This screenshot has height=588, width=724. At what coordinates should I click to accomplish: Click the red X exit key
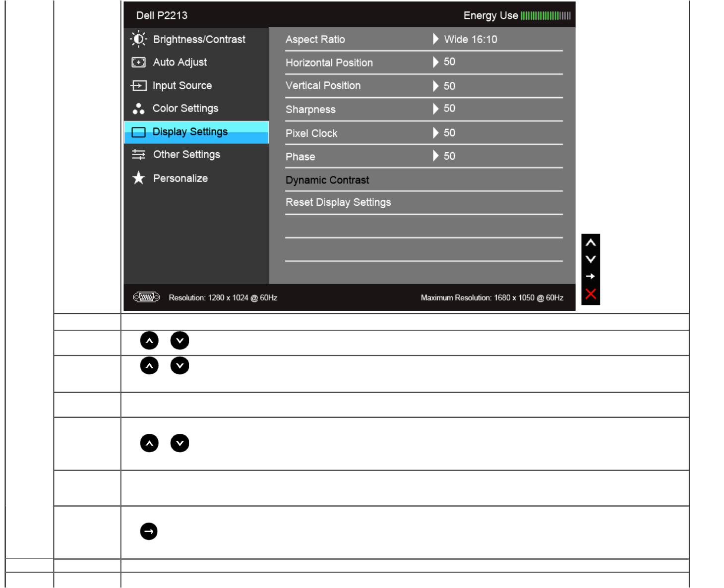[591, 294]
